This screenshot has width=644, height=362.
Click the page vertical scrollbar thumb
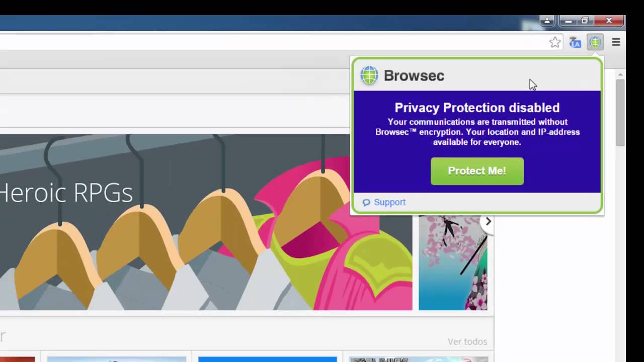click(x=621, y=113)
